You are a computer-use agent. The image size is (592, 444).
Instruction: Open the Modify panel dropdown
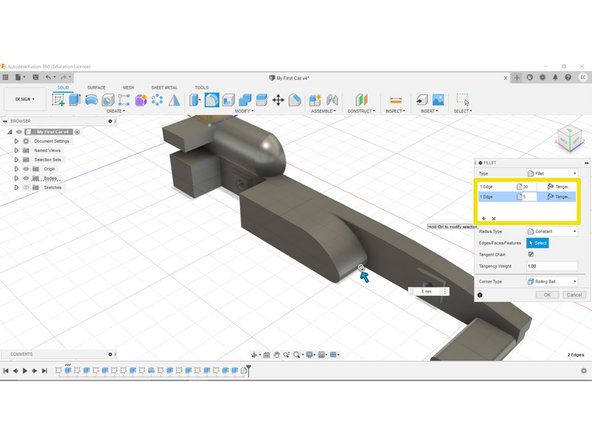coord(244,111)
